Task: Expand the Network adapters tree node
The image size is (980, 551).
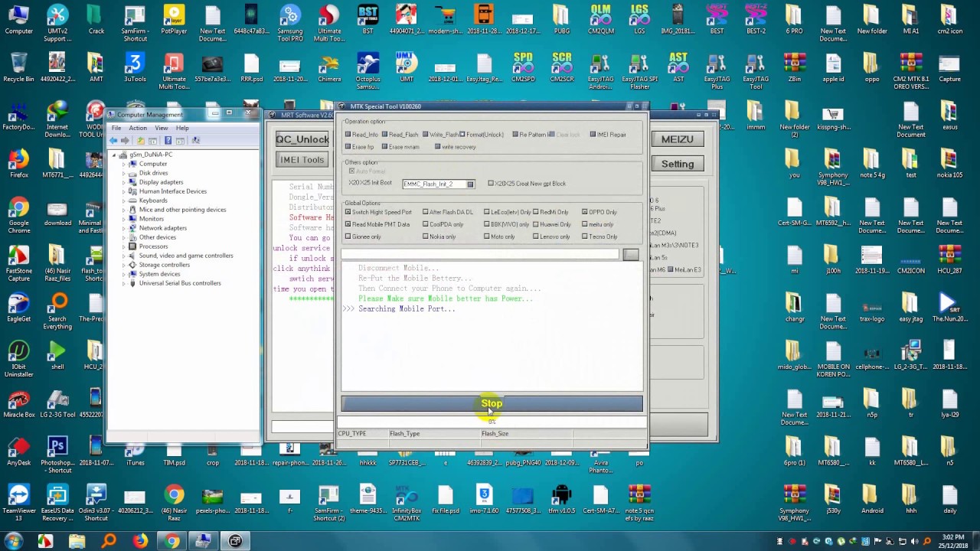Action: pyautogui.click(x=123, y=228)
